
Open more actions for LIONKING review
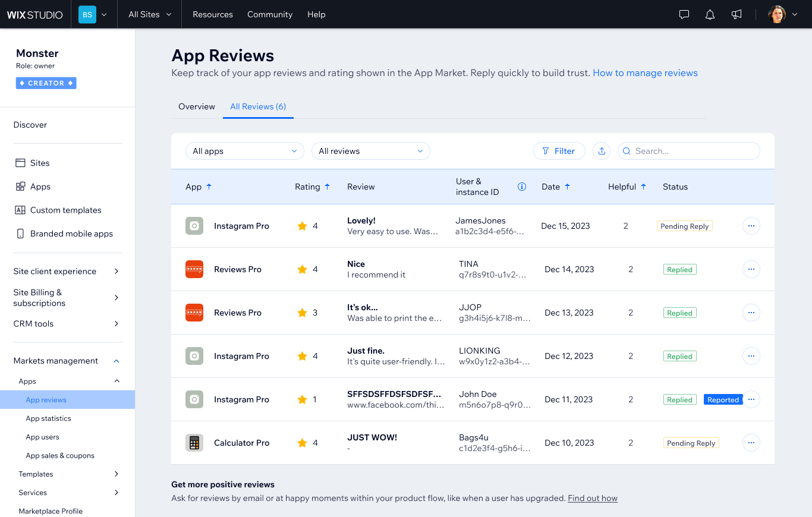(751, 356)
